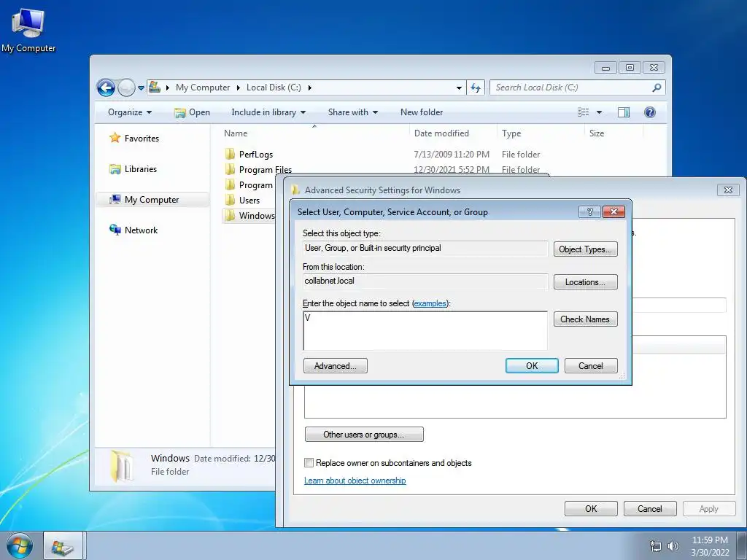Open My Computer desktop icon
747x560 pixels.
(x=28, y=31)
